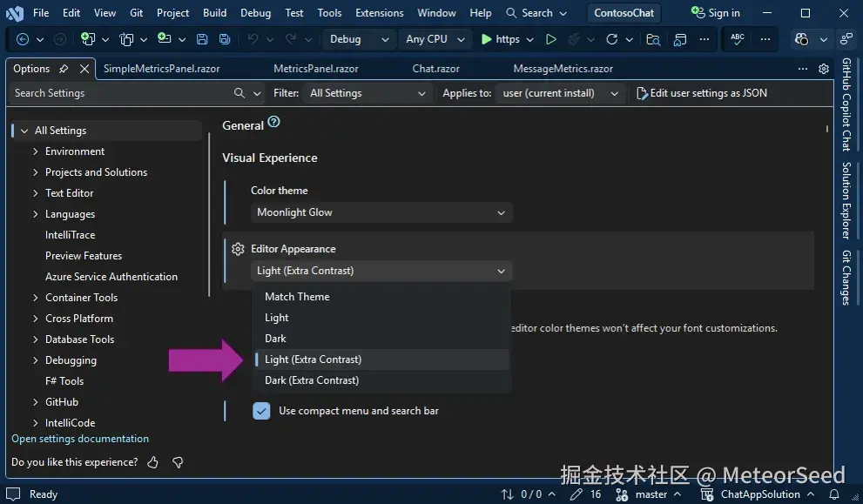Click the Restart circular arrow icon
The image size is (863, 504).
click(x=611, y=39)
